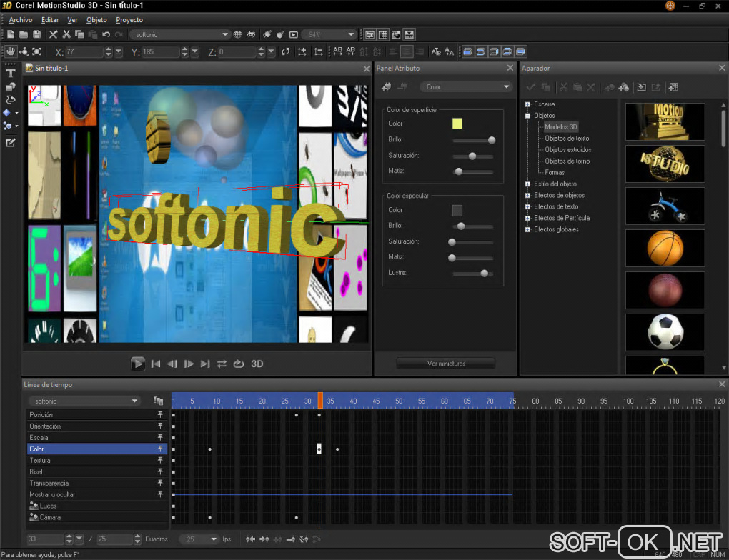Expand the Efectos globales tree node
The image size is (729, 560).
[x=527, y=230]
